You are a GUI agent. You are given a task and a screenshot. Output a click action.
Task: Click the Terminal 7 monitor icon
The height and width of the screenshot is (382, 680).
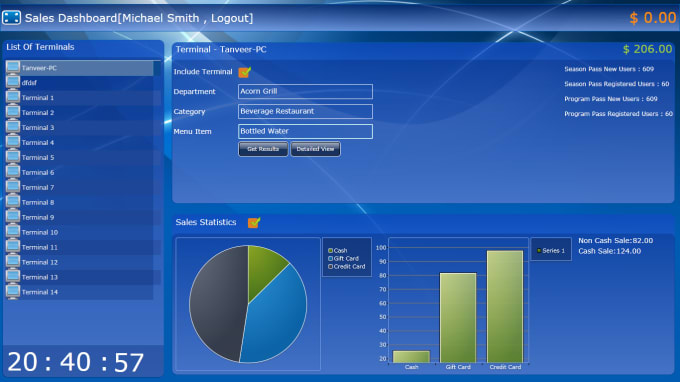(13, 187)
